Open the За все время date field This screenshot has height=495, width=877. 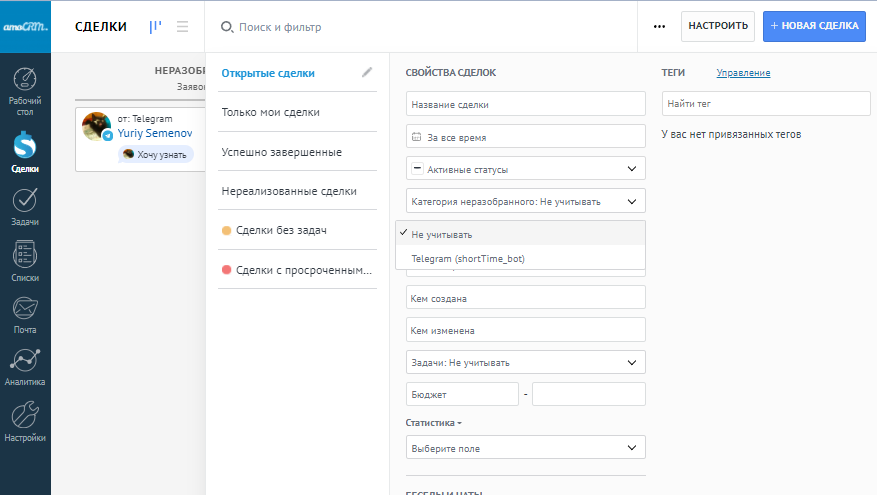526,137
